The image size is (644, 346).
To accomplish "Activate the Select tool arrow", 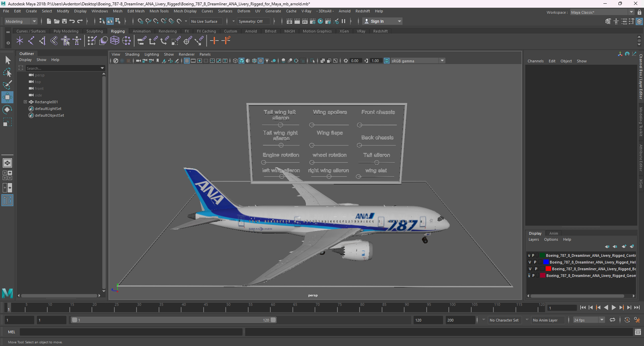I will (7, 60).
